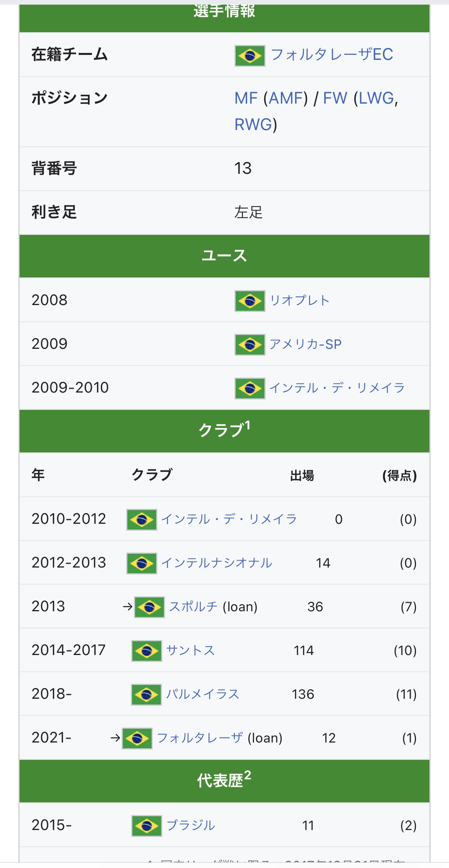Open the FW position link

click(x=335, y=98)
